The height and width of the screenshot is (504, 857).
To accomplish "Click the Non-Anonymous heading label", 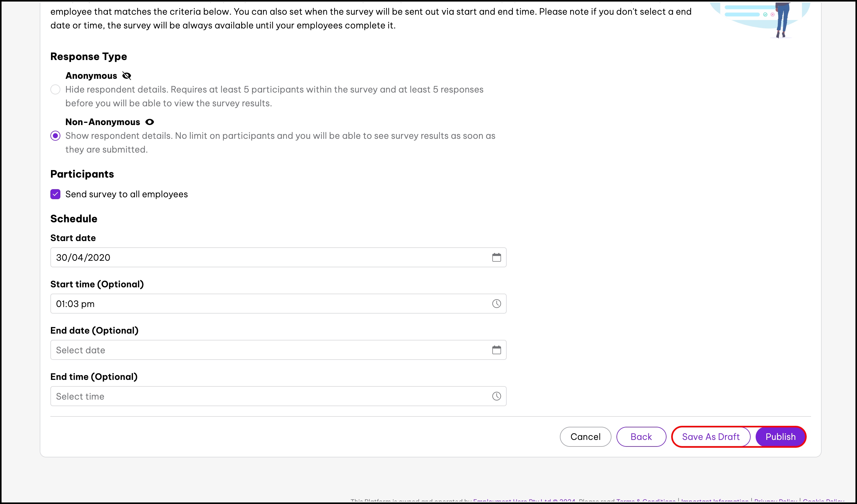I will click(103, 122).
